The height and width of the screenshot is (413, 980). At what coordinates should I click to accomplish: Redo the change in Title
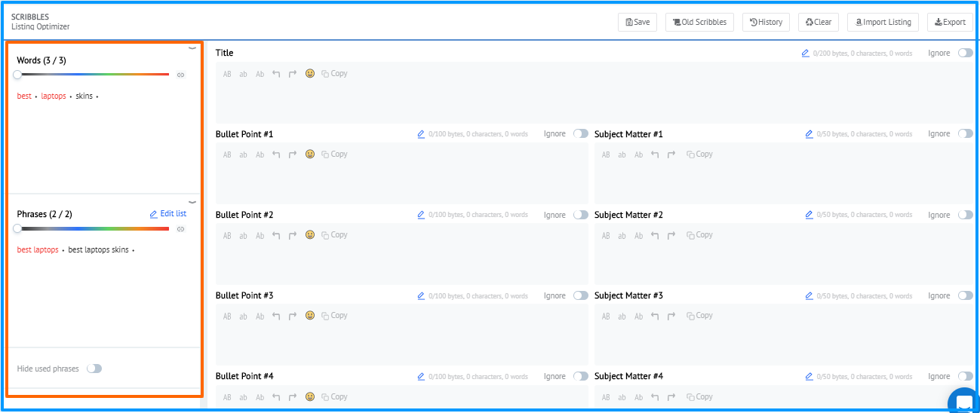[293, 74]
